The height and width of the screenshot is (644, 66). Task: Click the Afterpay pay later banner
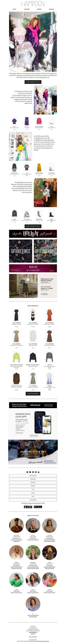pyautogui.click(x=33, y=405)
